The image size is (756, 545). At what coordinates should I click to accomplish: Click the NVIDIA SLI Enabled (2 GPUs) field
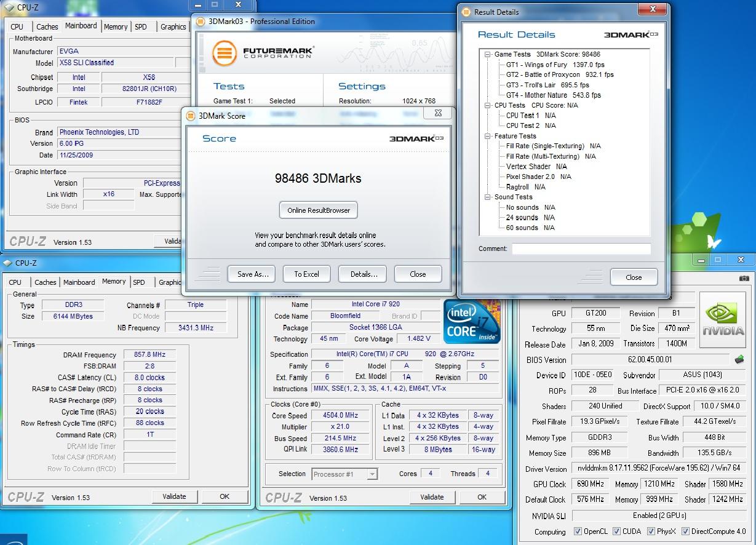659,515
